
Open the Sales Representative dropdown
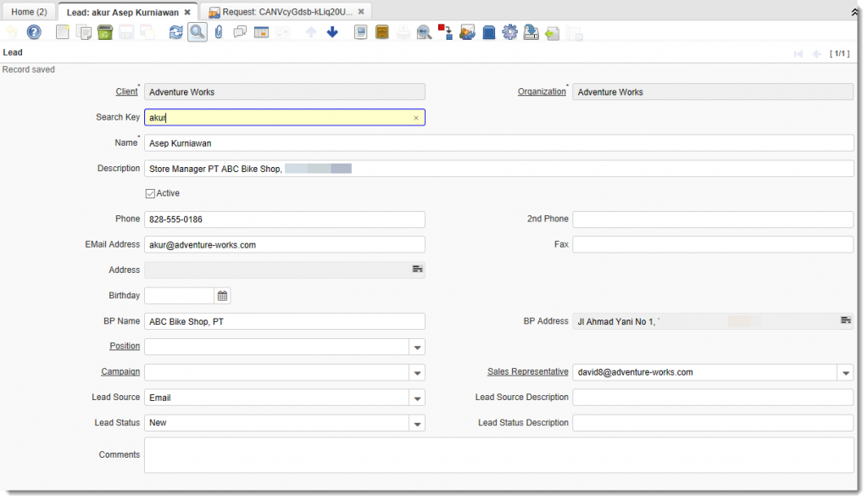point(845,372)
